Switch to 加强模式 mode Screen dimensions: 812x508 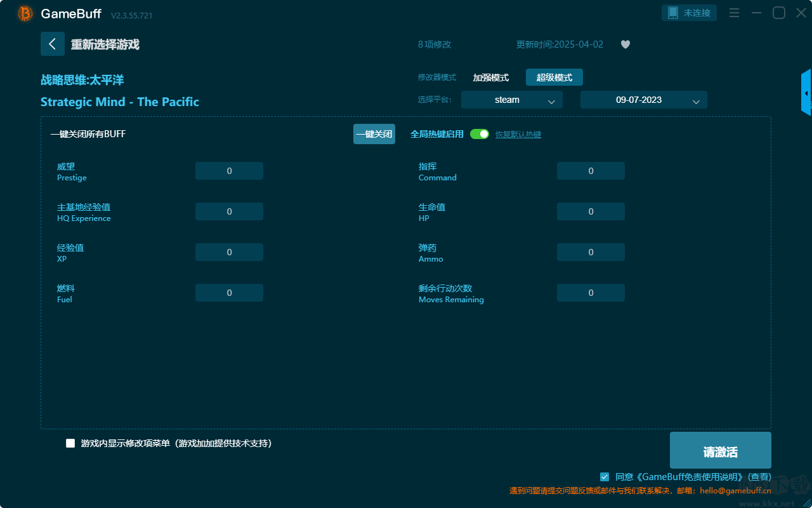(x=491, y=77)
